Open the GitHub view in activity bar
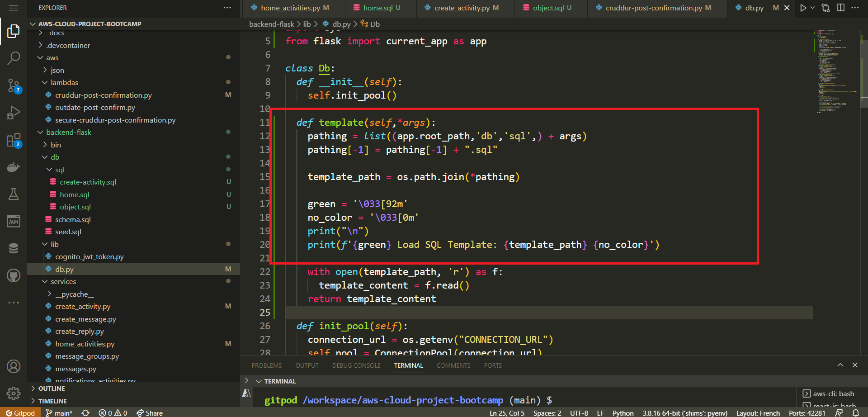Image resolution: width=868 pixels, height=417 pixels. coord(14,275)
